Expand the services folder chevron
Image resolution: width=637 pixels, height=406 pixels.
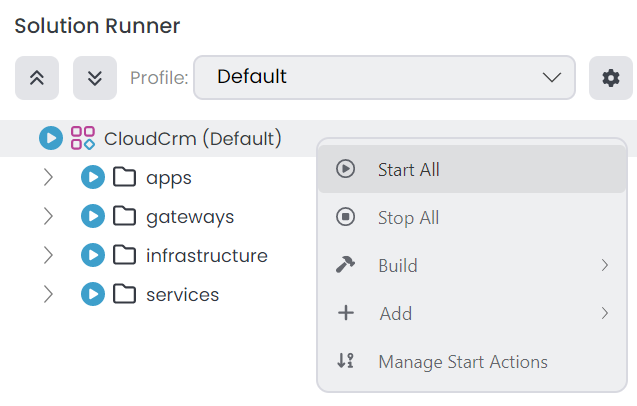pos(48,295)
